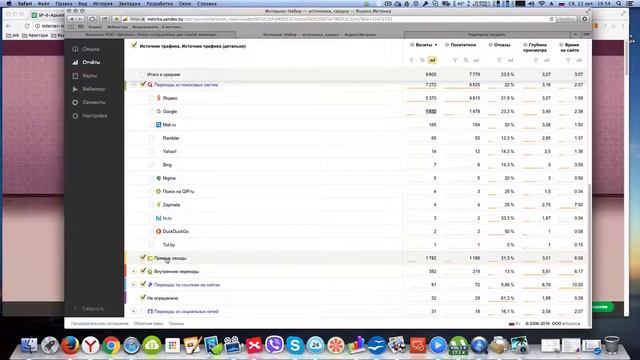Open Skype from the Dock
This screenshot has height=360, width=640.
click(295, 345)
